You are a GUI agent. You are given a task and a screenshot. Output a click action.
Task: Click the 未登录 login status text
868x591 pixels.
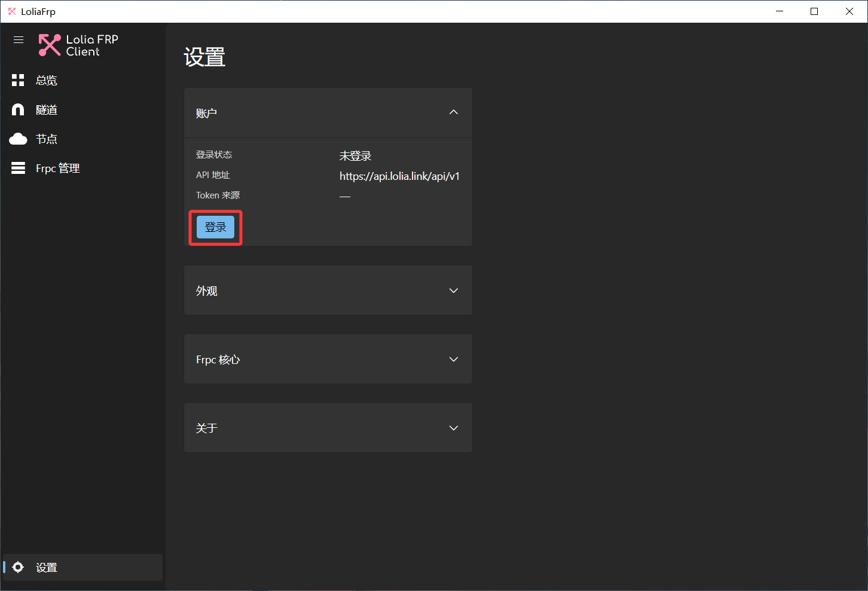click(356, 156)
